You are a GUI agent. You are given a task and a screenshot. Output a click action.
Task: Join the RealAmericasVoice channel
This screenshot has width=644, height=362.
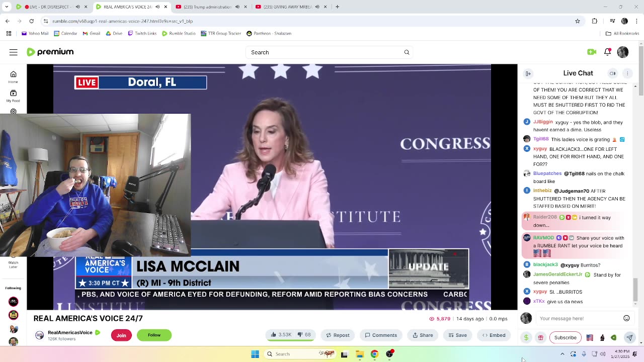(x=121, y=335)
